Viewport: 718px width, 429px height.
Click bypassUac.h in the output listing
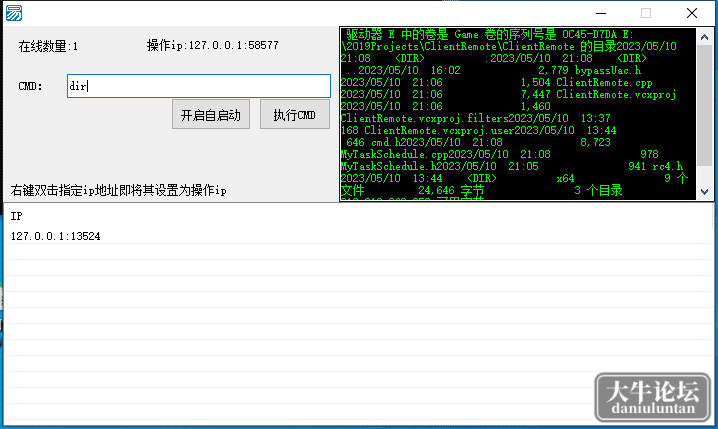(x=608, y=71)
